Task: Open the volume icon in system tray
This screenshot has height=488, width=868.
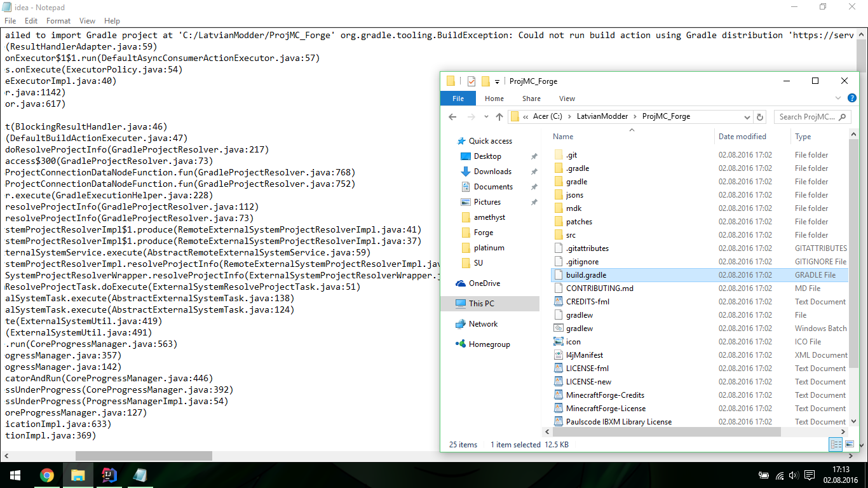Action: (793, 475)
